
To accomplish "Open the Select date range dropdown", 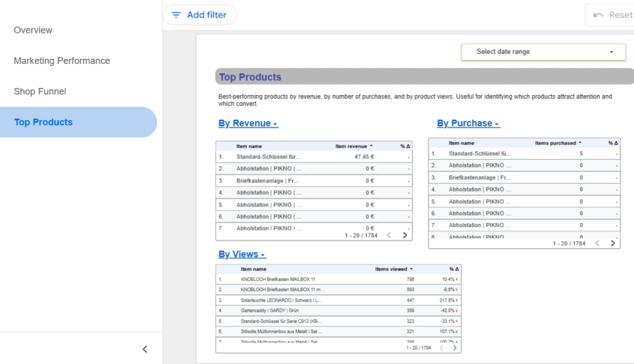I will 543,52.
